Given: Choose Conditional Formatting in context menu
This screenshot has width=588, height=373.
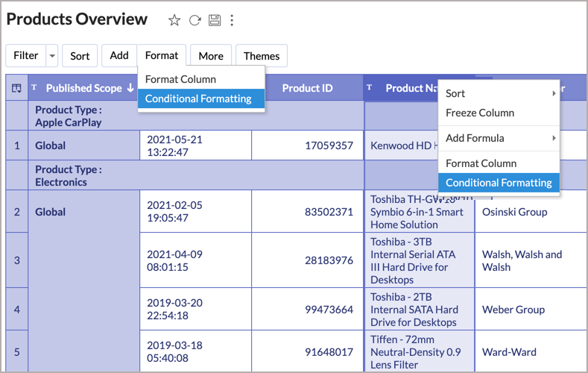Looking at the screenshot, I should pos(499,183).
